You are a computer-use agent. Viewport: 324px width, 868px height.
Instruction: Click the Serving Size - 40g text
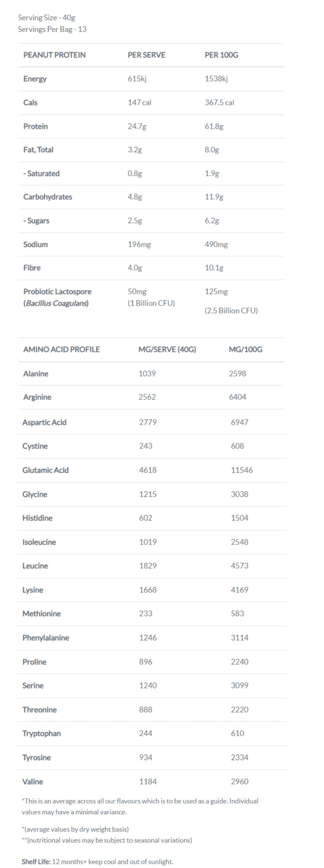47,18
